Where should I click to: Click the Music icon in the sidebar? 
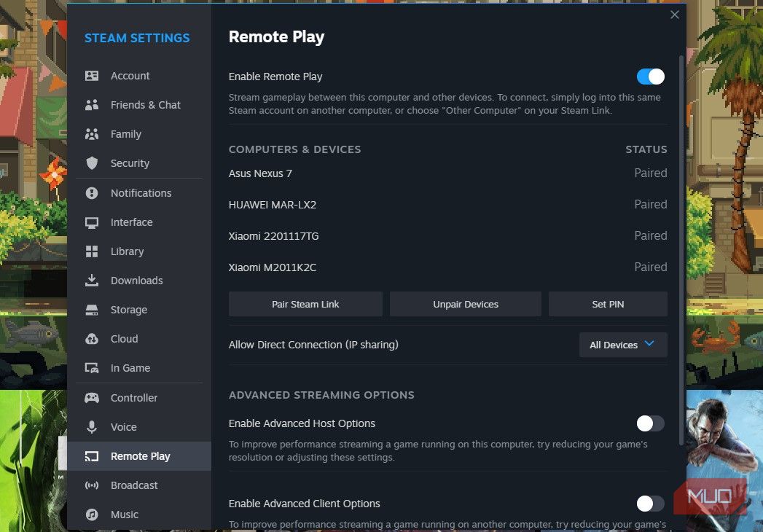92,514
